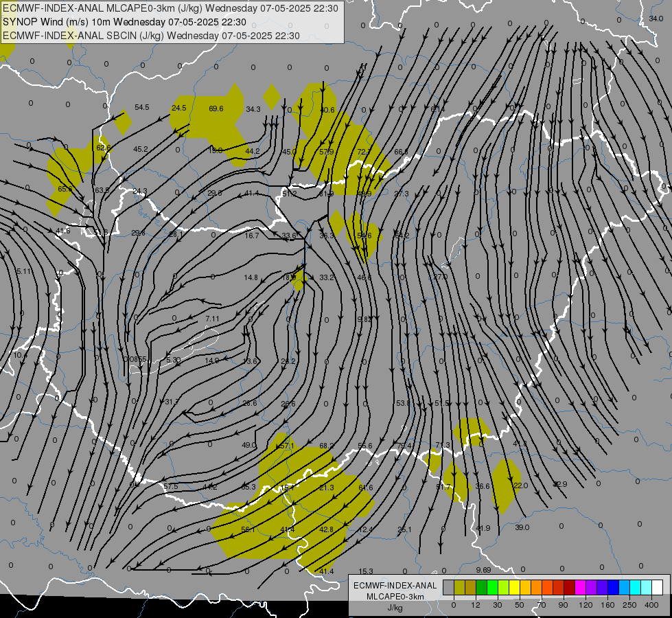Select map value 53.8

pyautogui.click(x=404, y=403)
